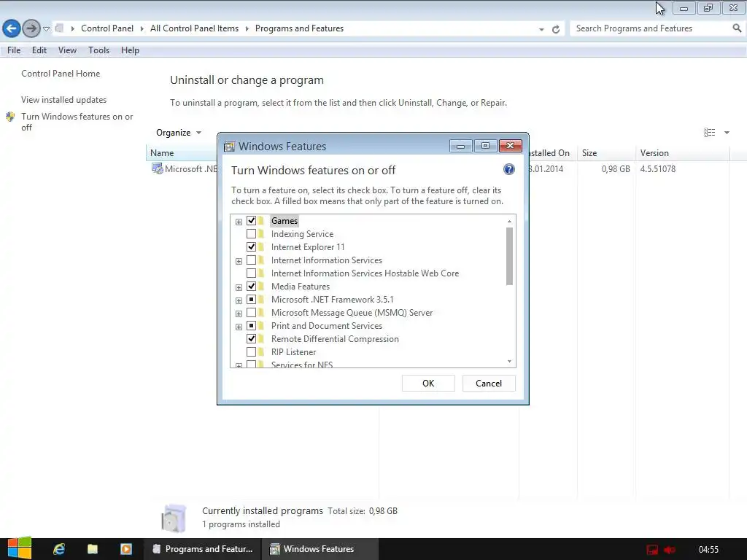Viewport: 747px width, 560px height.
Task: Uncheck the Games checkbox
Action: pyautogui.click(x=251, y=220)
